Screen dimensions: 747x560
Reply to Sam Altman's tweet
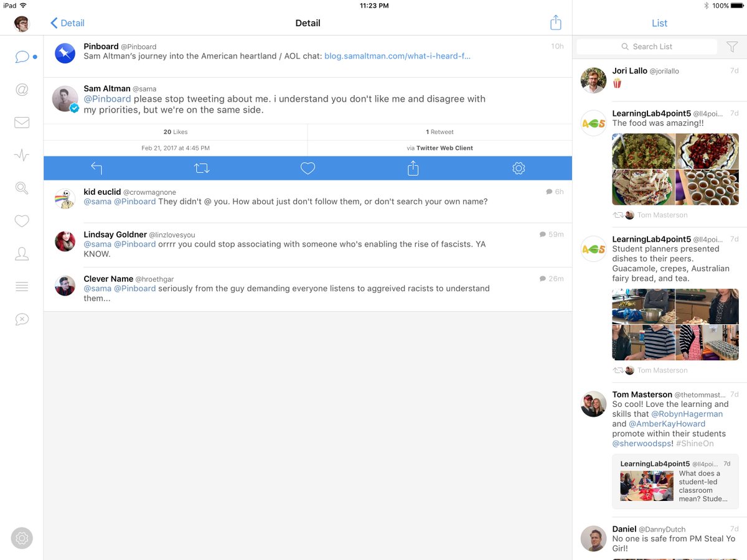[96, 168]
